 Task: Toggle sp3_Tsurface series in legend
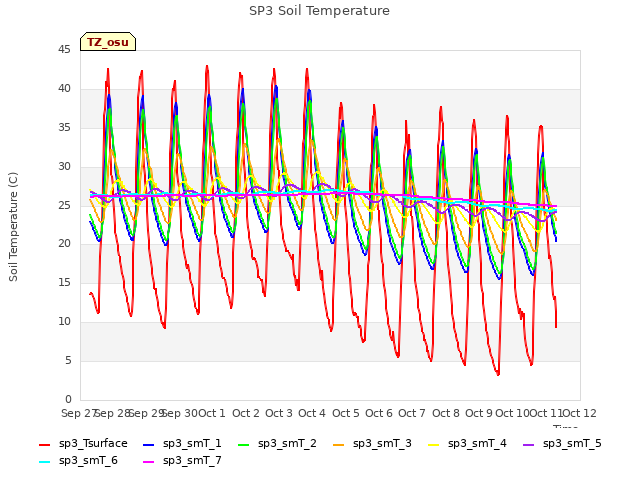point(83,444)
